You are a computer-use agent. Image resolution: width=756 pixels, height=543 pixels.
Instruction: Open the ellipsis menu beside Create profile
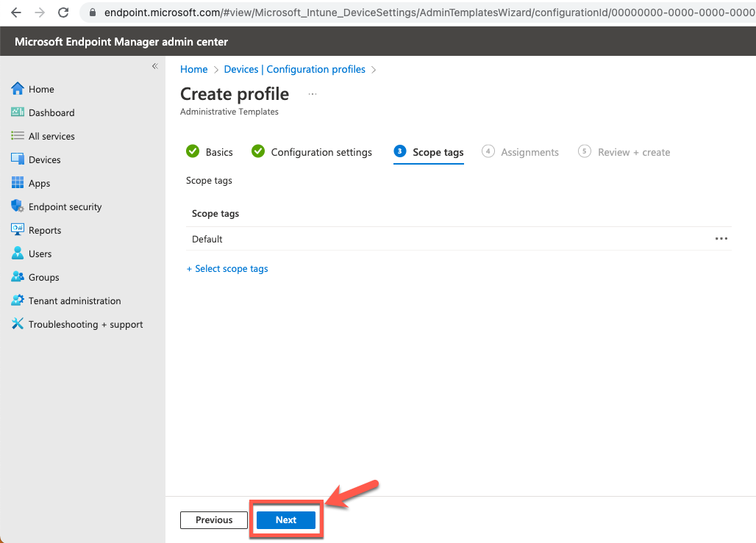313,94
